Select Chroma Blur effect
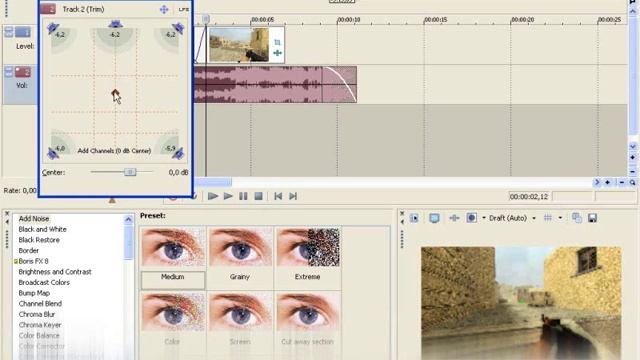This screenshot has width=640, height=360. point(37,314)
